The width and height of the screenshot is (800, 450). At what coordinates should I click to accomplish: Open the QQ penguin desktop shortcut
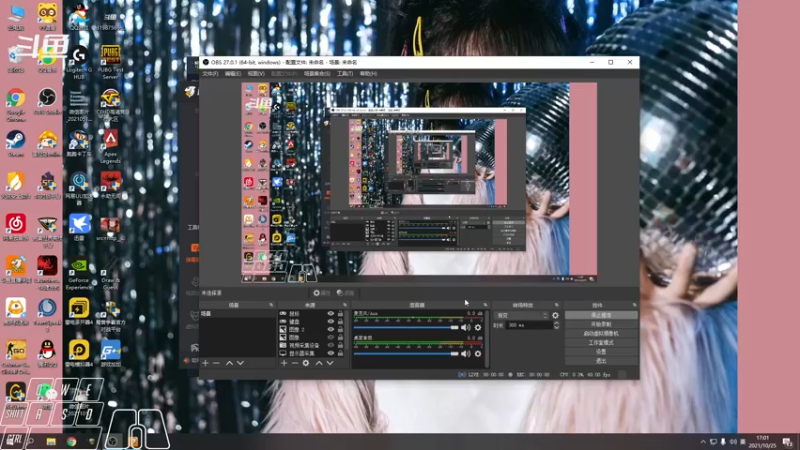click(47, 354)
